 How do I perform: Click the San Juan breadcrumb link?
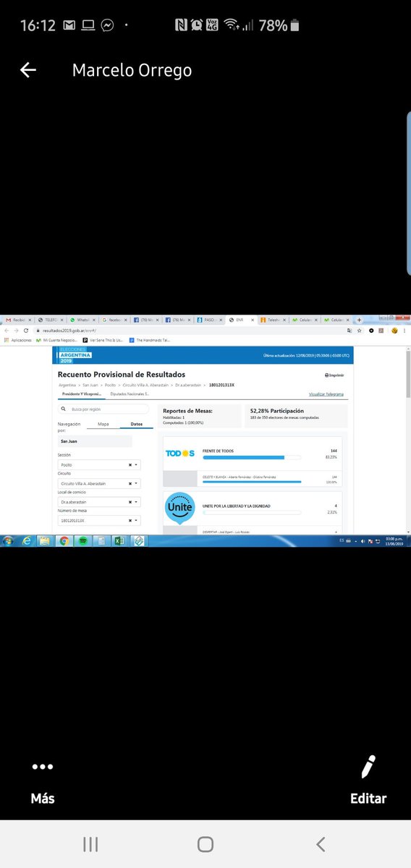click(90, 386)
